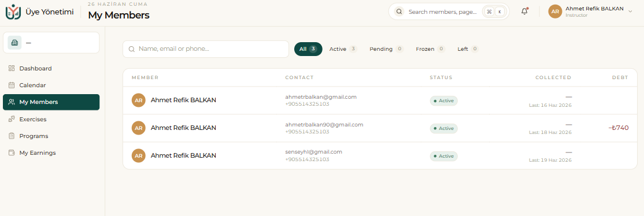
Task: Select the Frozen filter tab
Action: [430, 49]
